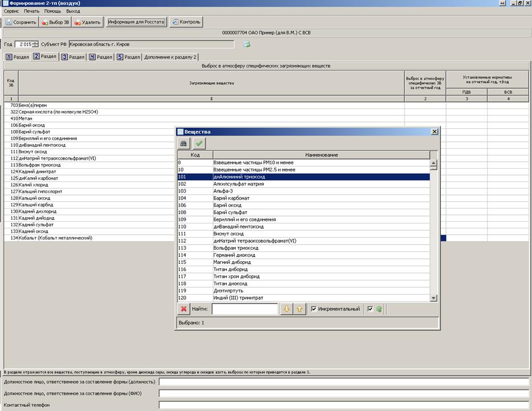The height and width of the screenshot is (411, 532).
Task: Open the Печать menu
Action: coord(32,11)
